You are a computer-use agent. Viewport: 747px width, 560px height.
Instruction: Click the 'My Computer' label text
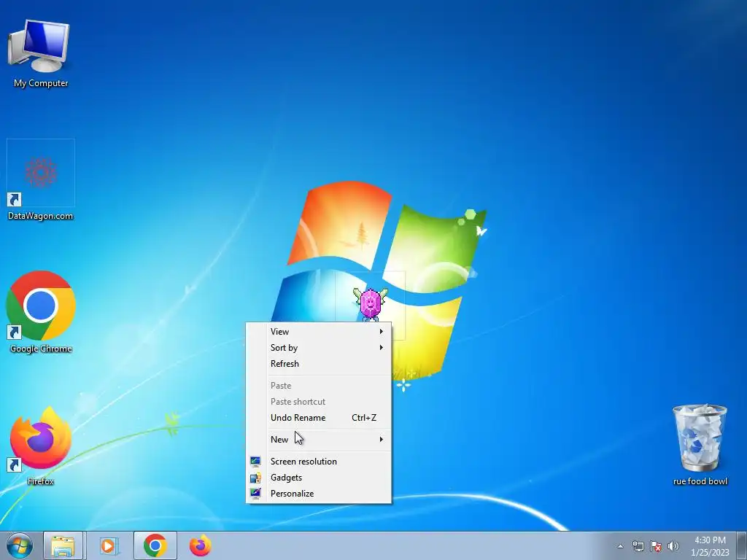[x=41, y=83]
